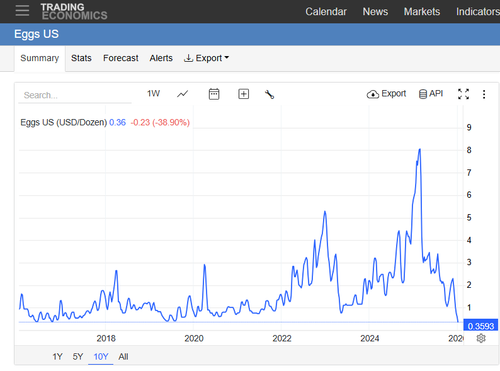Click the Eggs US (USD/Dozen) series label

tap(64, 122)
